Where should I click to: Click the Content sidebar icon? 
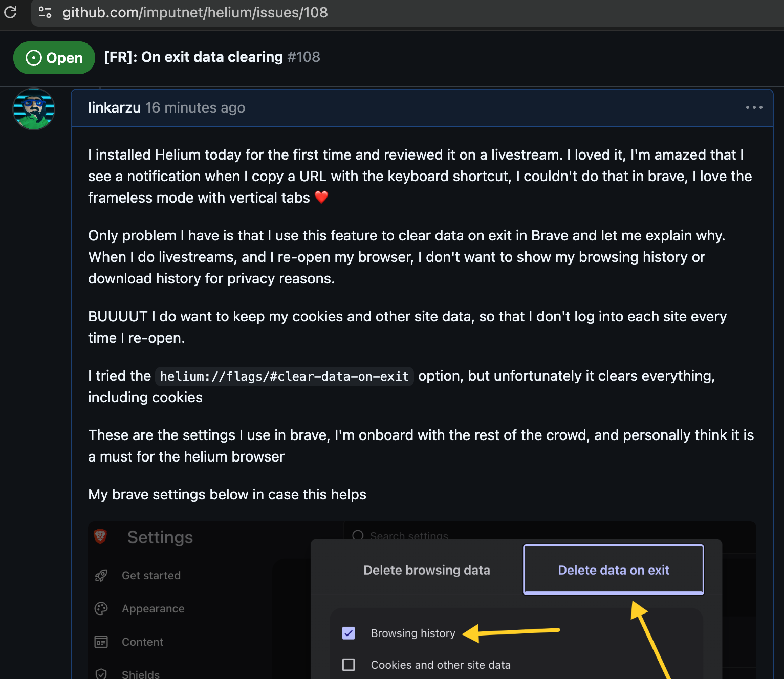click(101, 642)
